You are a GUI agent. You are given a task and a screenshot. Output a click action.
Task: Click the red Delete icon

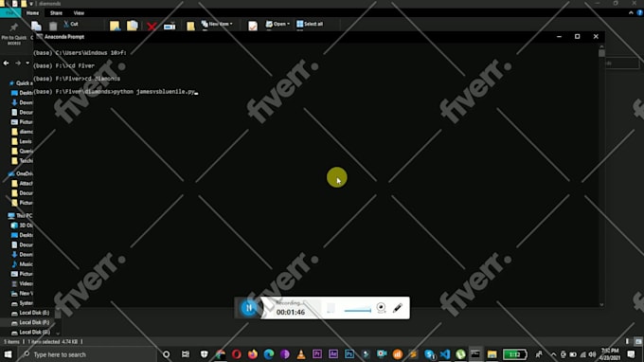point(152,27)
